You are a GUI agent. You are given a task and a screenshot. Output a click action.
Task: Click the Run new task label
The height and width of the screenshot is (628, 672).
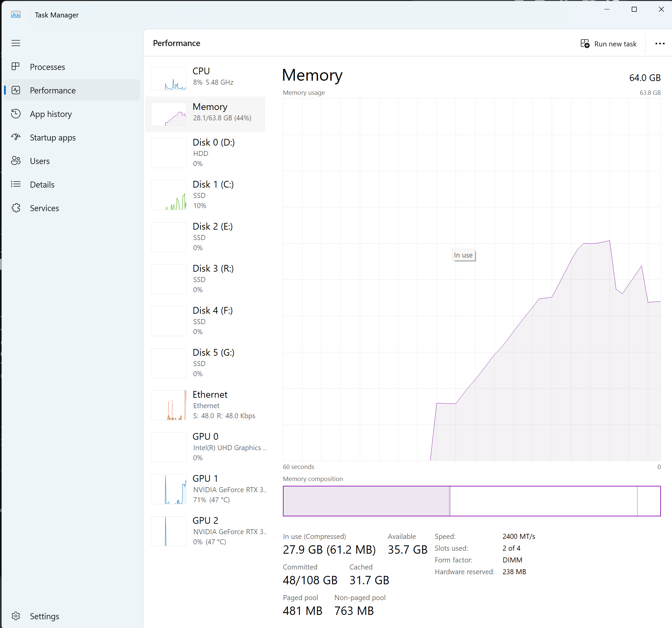pyautogui.click(x=615, y=44)
